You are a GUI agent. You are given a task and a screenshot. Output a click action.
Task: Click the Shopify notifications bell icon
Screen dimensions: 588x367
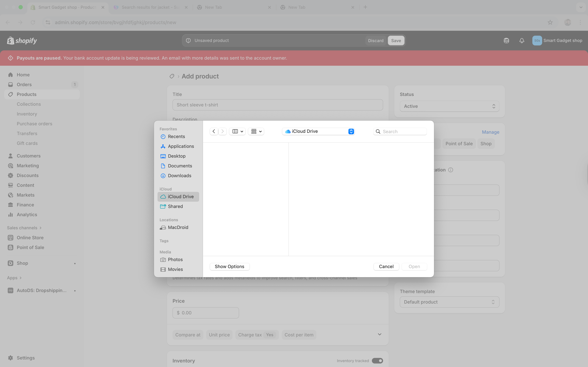point(522,41)
